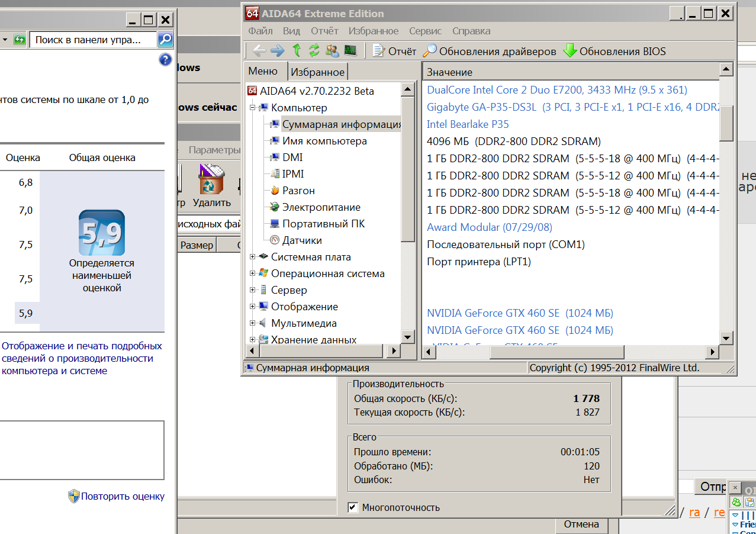Image resolution: width=756 pixels, height=534 pixels.
Task: Expand the Операционная система node
Action: pos(253,274)
